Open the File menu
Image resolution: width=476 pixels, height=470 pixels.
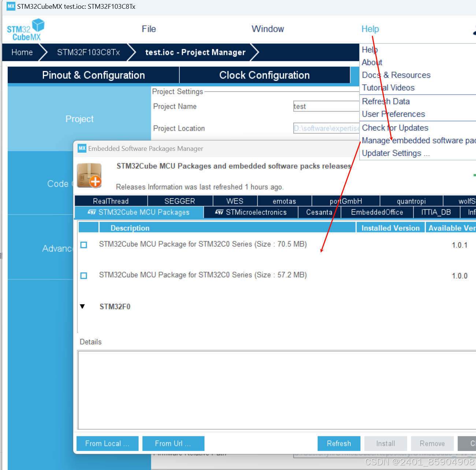pyautogui.click(x=149, y=29)
